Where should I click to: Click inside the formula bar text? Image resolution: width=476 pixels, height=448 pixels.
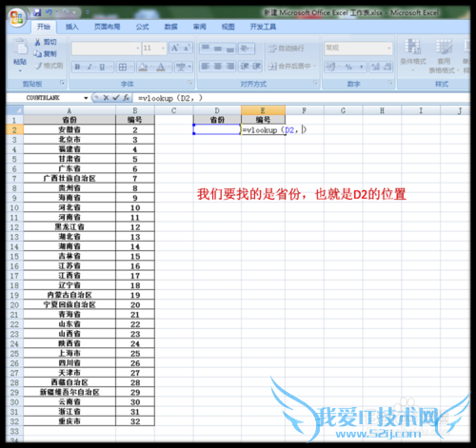point(170,98)
